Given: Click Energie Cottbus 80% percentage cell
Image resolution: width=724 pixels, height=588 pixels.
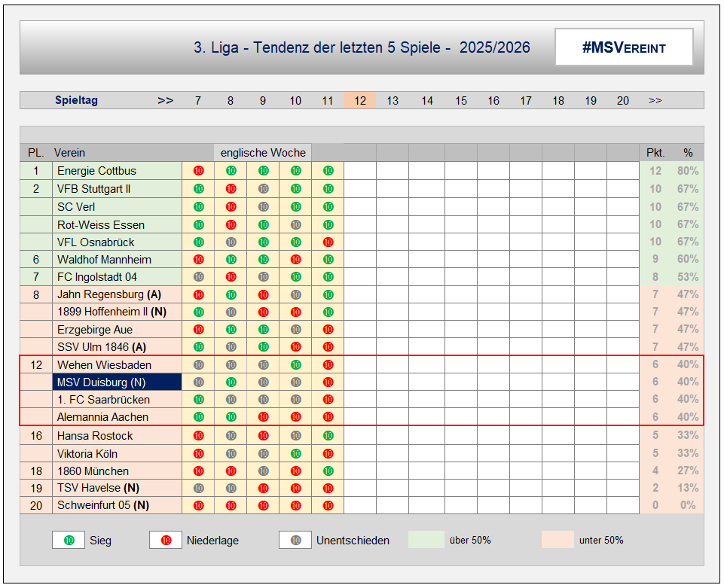Looking at the screenshot, I should pos(687,171).
